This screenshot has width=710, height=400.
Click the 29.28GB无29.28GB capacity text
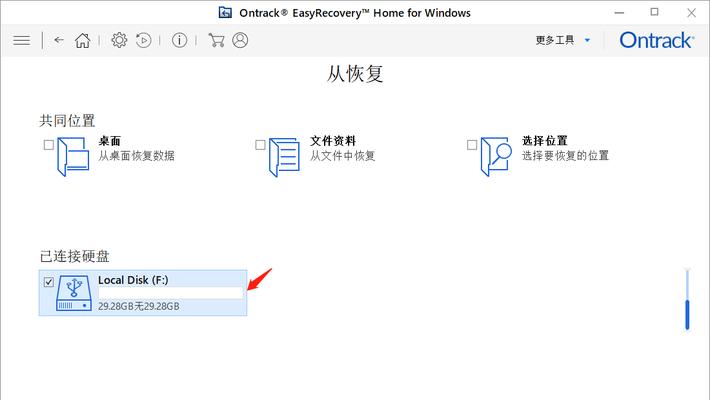139,306
